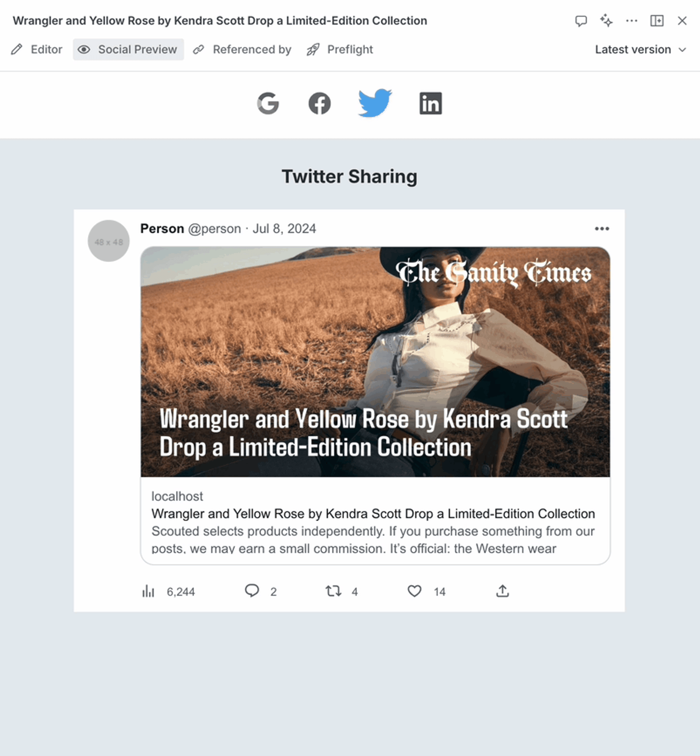Open the tweet's three-dot options
The width and height of the screenshot is (700, 756).
(602, 229)
